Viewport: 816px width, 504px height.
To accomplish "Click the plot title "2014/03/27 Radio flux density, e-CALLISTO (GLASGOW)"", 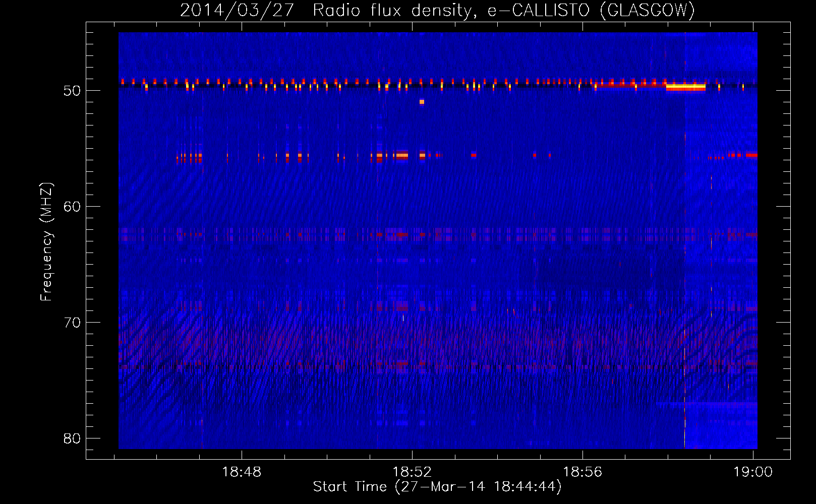I will tap(438, 10).
